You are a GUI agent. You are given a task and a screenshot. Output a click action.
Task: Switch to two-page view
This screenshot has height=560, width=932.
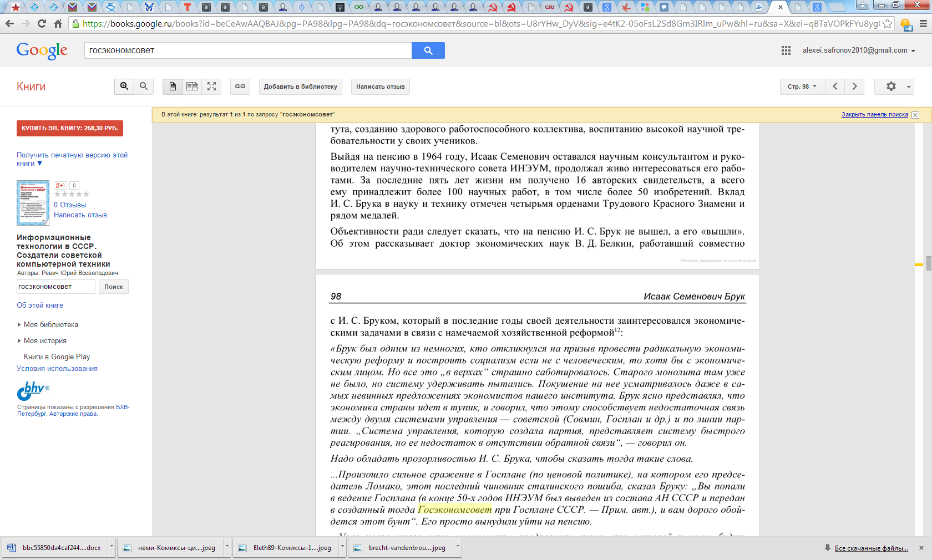coord(192,86)
